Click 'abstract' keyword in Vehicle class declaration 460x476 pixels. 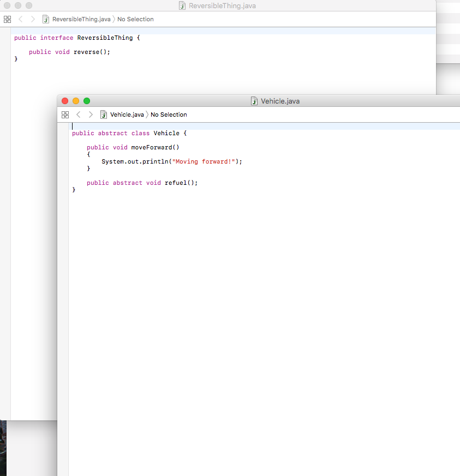pos(113,133)
